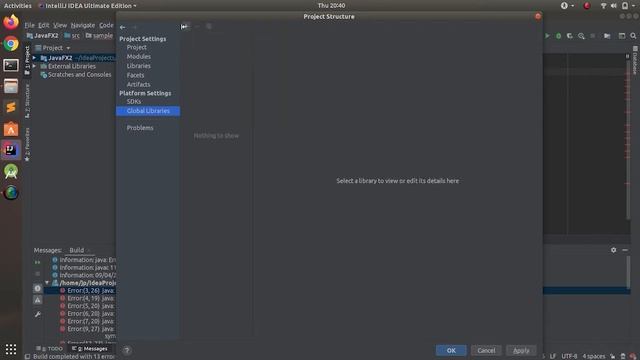
Task: Click the sample breadcrumb folder
Action: tap(99, 36)
